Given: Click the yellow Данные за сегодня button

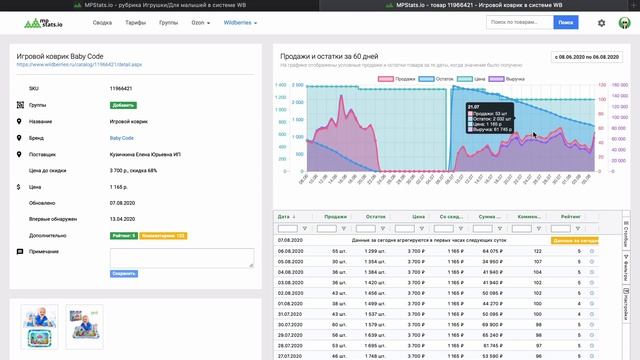Looking at the screenshot, I should [x=575, y=241].
